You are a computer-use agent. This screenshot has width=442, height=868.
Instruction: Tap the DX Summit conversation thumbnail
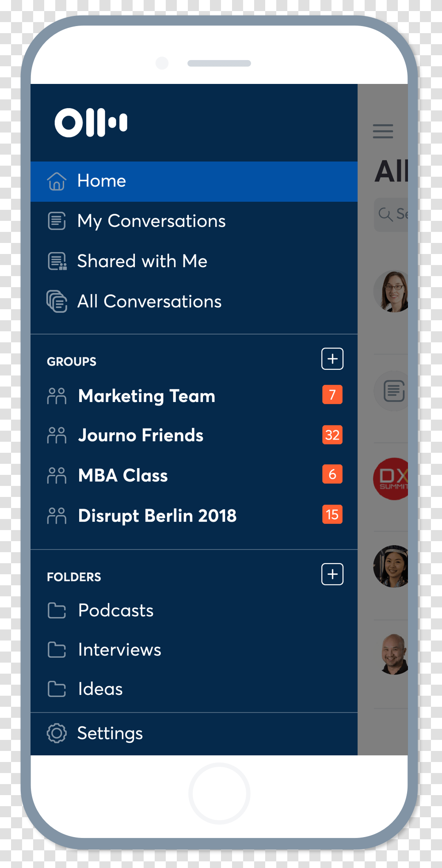click(x=392, y=479)
